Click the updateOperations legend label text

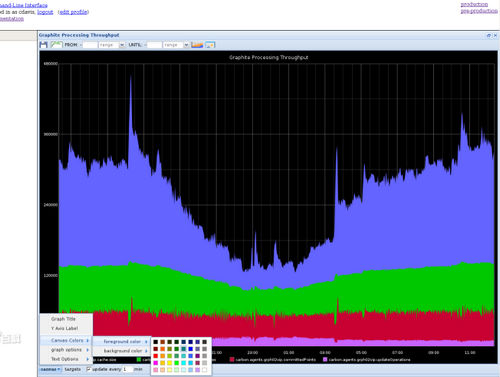point(370,360)
